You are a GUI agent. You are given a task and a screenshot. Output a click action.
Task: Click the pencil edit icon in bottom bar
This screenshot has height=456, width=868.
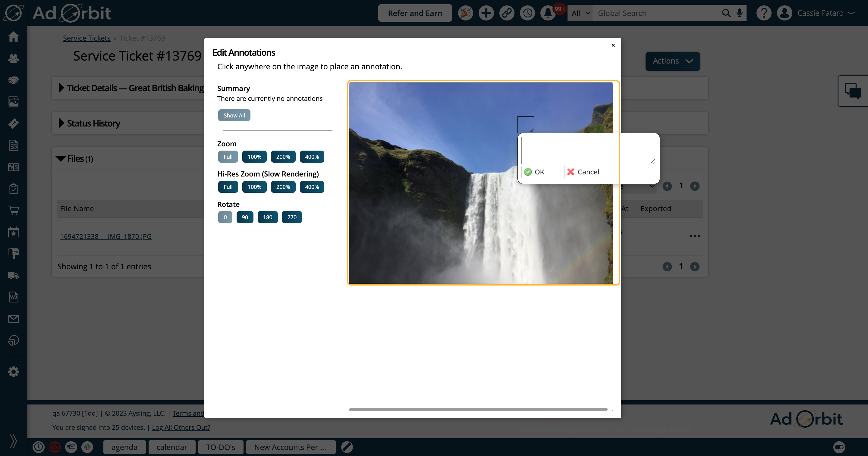click(347, 447)
